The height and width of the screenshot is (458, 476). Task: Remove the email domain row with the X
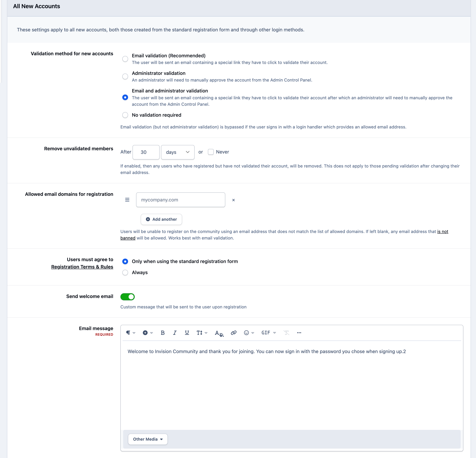[233, 200]
